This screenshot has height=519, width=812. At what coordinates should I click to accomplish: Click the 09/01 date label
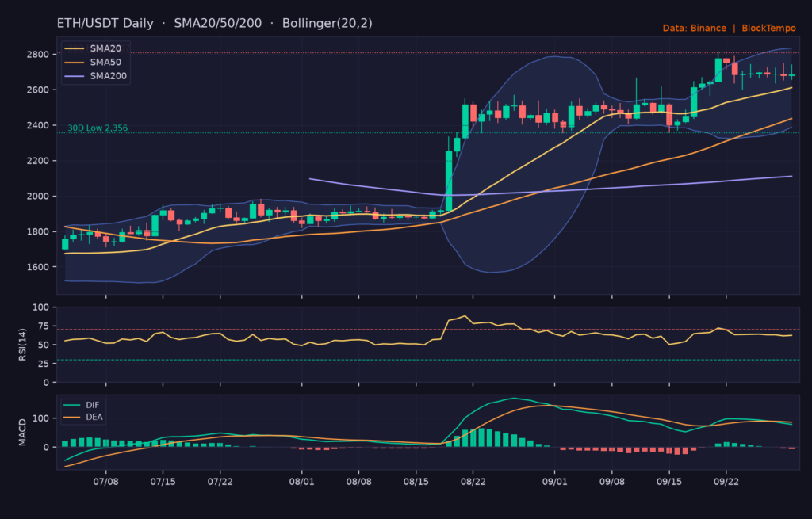554,482
